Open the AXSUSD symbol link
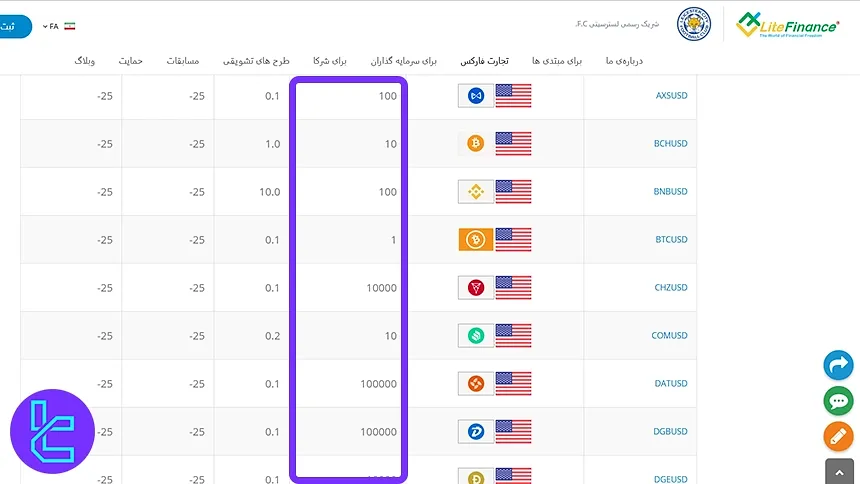The width and height of the screenshot is (860, 484). click(670, 96)
